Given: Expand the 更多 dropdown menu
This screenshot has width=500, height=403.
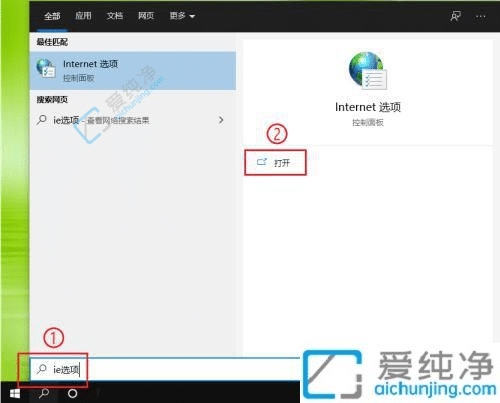Looking at the screenshot, I should point(182,16).
